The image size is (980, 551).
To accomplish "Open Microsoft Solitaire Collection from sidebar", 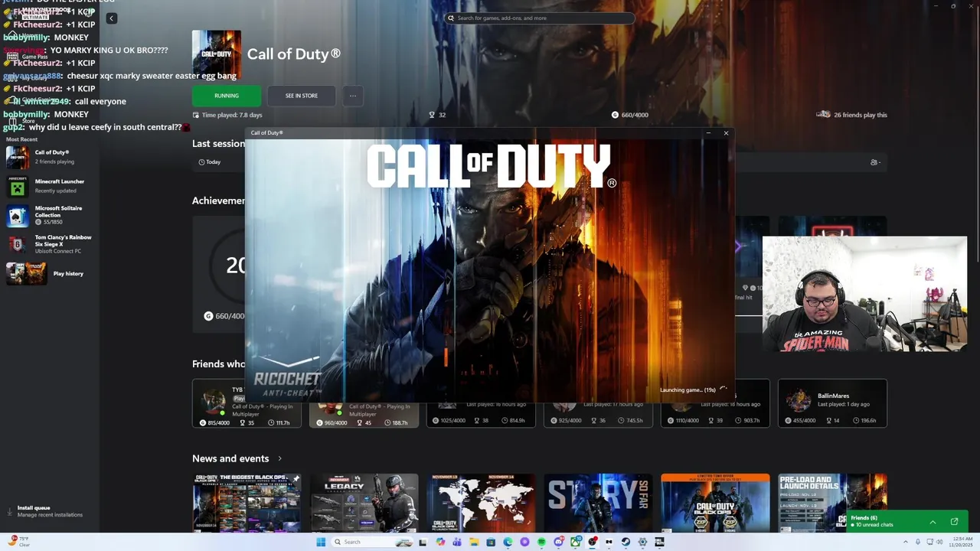I will pyautogui.click(x=49, y=215).
